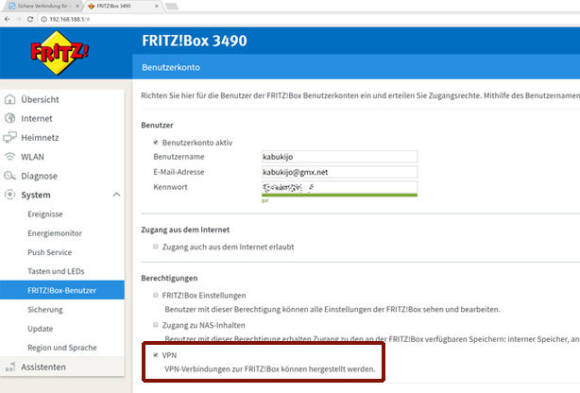Open the WLAN menu
Image resolution: width=580 pixels, height=393 pixels.
[x=33, y=157]
